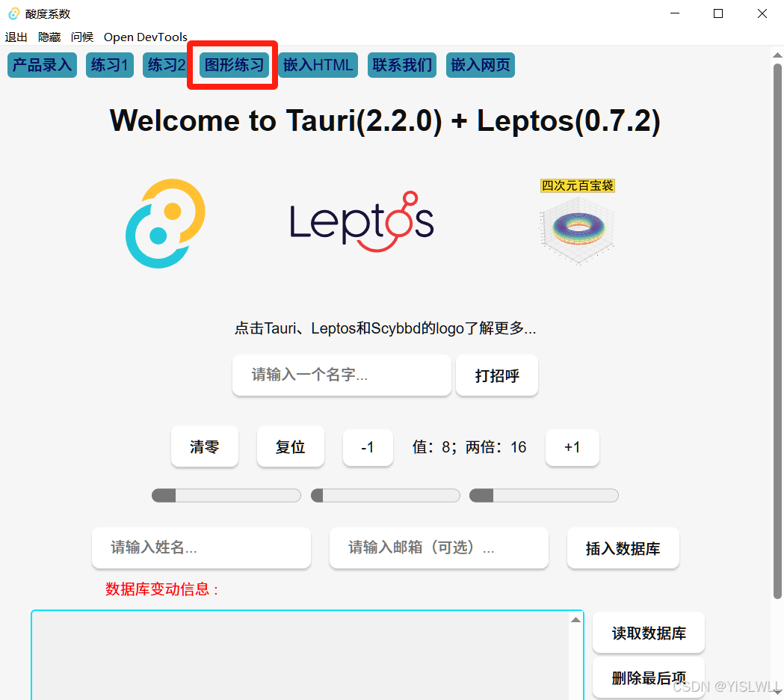Minimize the 酸度系数 window
This screenshot has width=784, height=700.
click(x=675, y=13)
